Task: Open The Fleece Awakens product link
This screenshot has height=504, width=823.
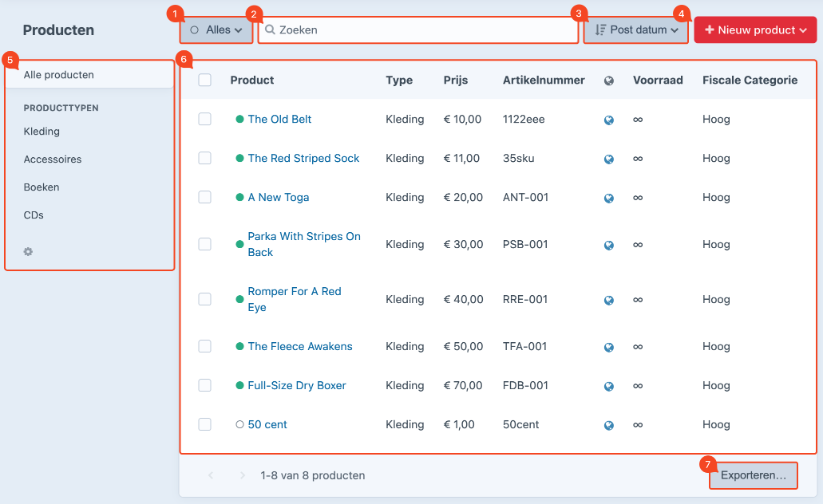Action: pos(300,346)
